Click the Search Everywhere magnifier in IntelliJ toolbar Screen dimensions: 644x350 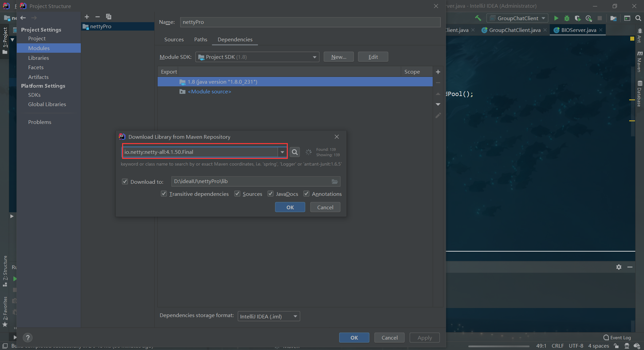point(638,18)
